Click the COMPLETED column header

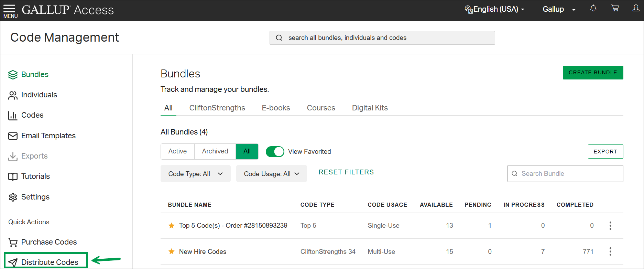[575, 205]
